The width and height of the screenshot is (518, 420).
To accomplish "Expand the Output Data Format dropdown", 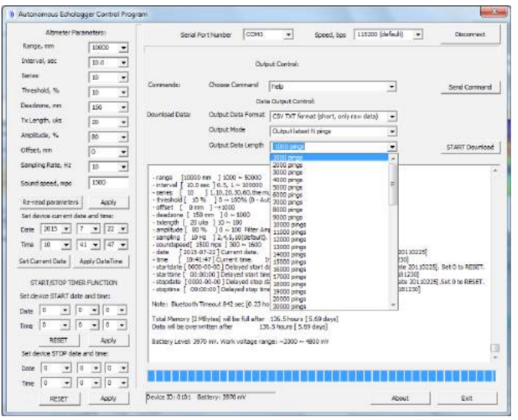I will [x=392, y=116].
